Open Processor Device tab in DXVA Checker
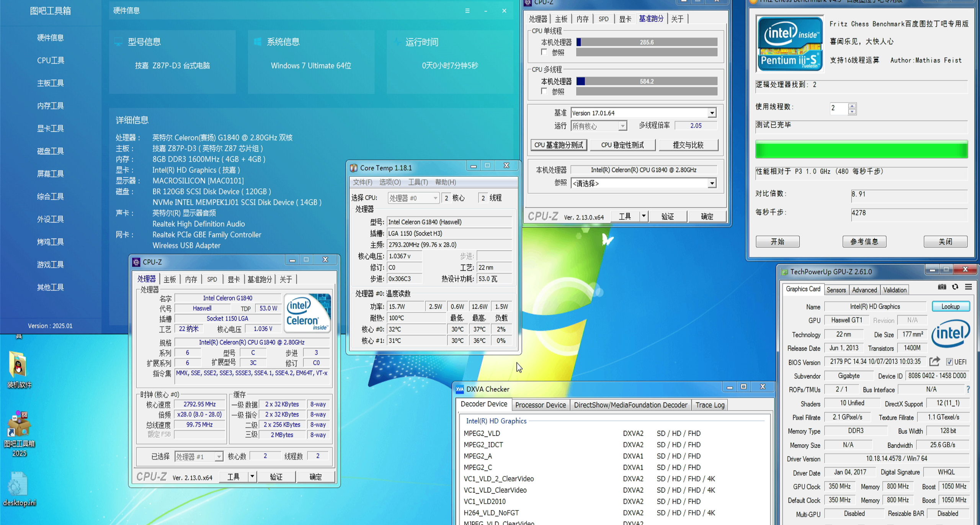Screen dimensions: 980x525 pyautogui.click(x=540, y=405)
